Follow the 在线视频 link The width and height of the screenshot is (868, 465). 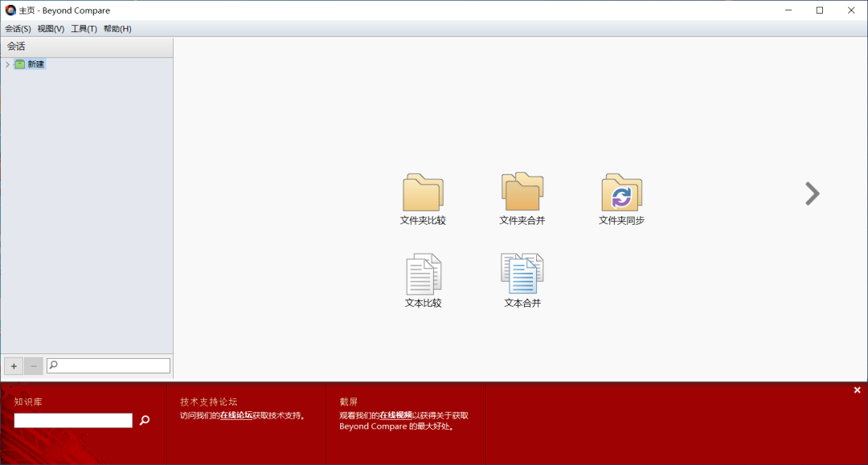coord(395,415)
